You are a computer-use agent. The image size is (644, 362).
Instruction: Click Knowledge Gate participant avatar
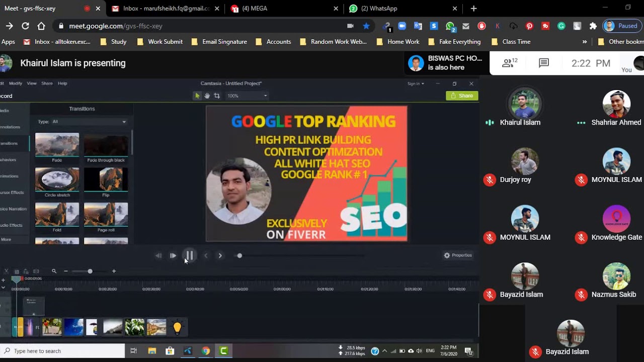tap(616, 219)
